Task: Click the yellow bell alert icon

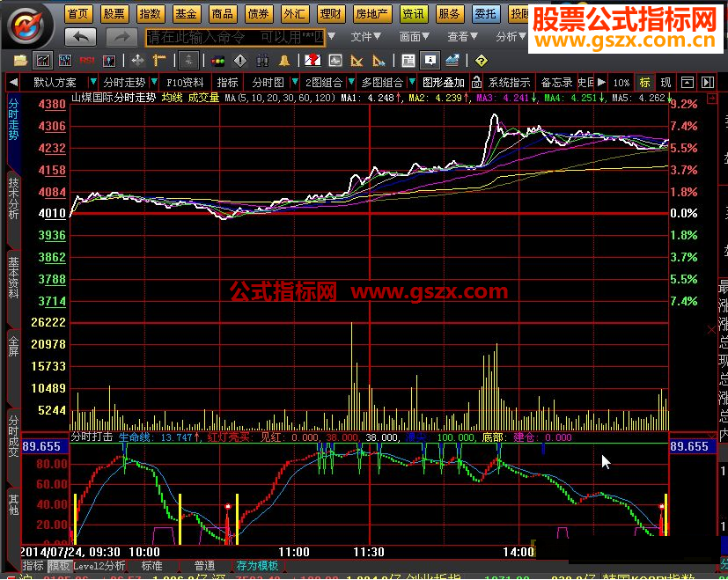Action: coord(284,61)
